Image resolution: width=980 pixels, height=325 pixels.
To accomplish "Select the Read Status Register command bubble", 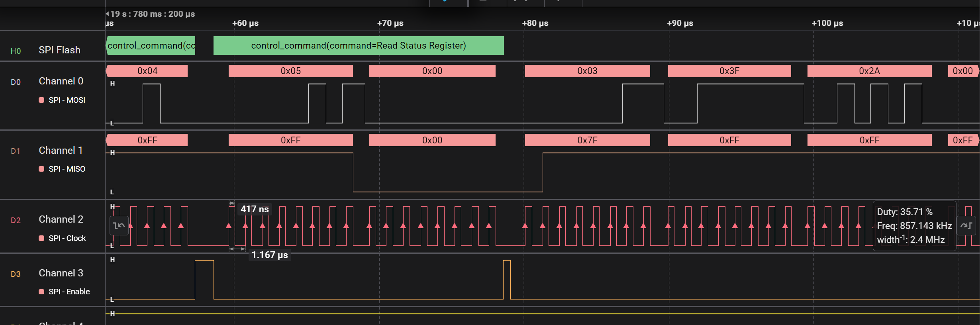I will pyautogui.click(x=359, y=45).
